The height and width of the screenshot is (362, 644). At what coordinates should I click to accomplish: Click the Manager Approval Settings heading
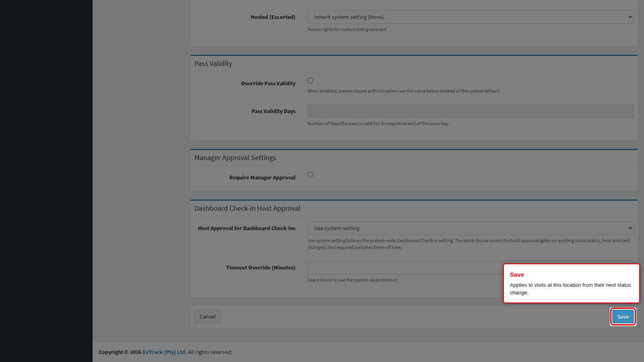pos(235,158)
